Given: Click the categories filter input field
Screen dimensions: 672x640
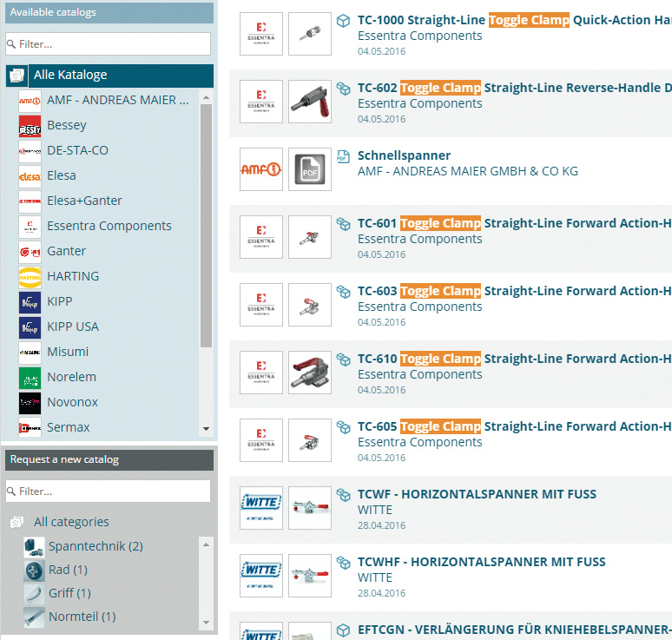Looking at the screenshot, I should pos(108,492).
